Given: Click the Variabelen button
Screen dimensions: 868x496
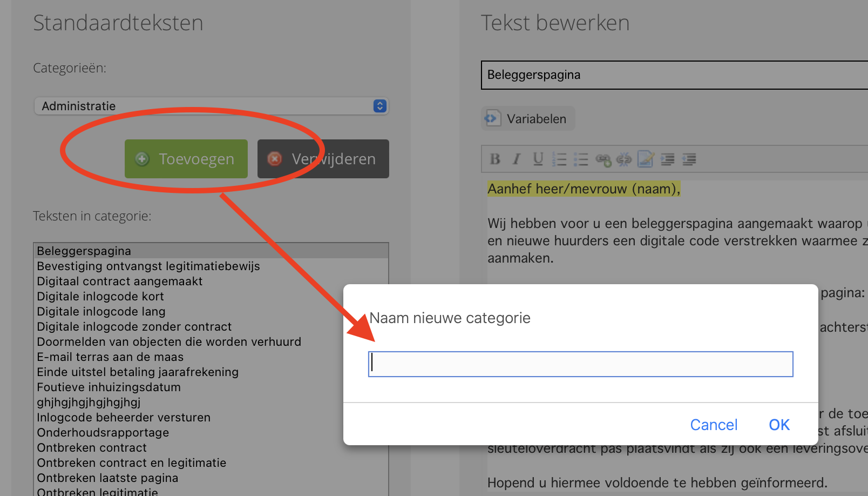Looking at the screenshot, I should pyautogui.click(x=528, y=118).
